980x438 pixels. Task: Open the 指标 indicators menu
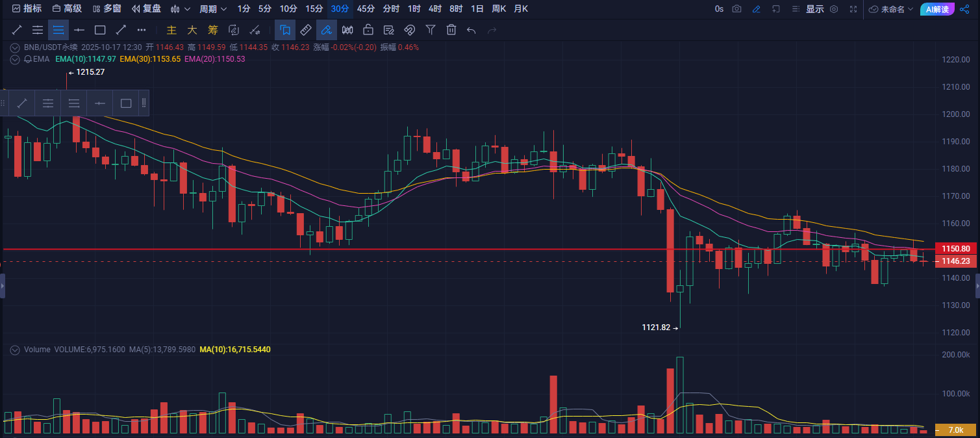tap(27, 9)
